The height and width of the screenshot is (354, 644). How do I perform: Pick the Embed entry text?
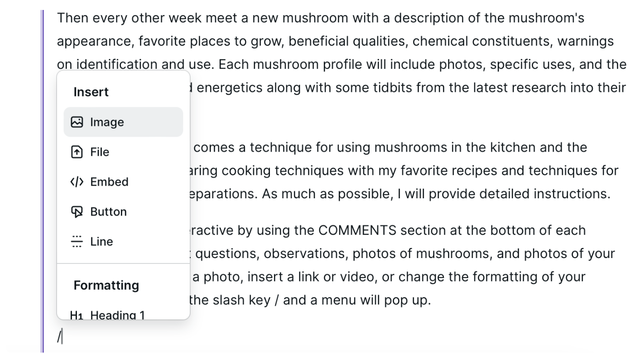click(x=109, y=182)
